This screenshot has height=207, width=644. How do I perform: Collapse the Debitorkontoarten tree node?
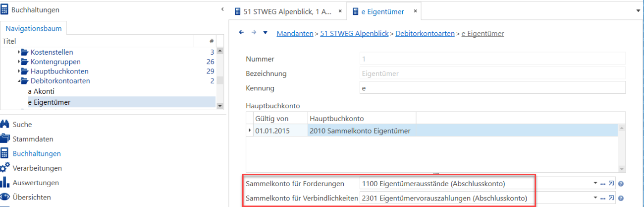19,81
